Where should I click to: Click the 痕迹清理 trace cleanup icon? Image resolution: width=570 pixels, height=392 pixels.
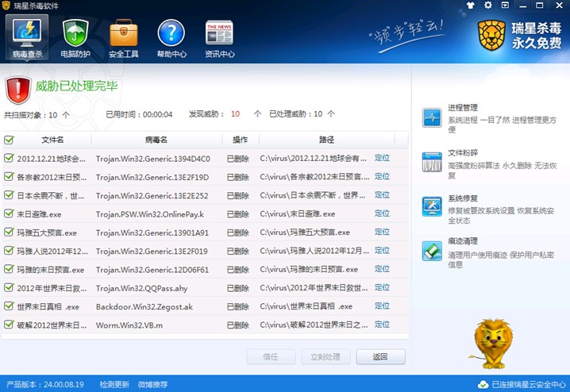(432, 251)
